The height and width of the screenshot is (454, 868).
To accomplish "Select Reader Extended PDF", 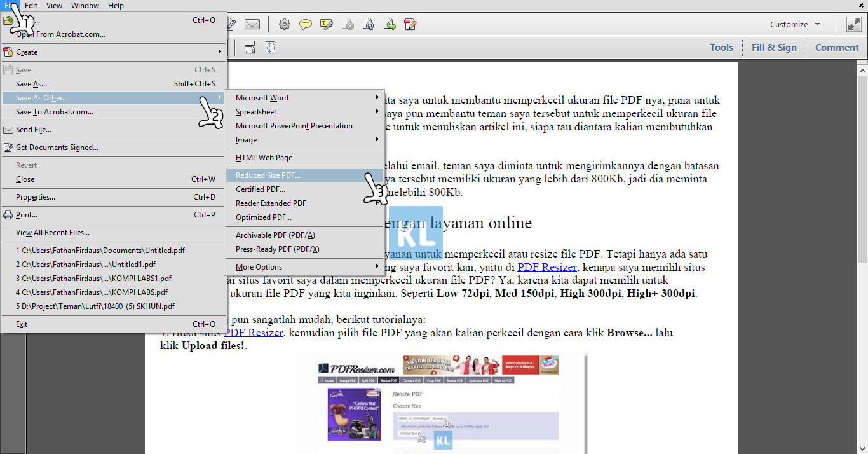I will coord(305,203).
